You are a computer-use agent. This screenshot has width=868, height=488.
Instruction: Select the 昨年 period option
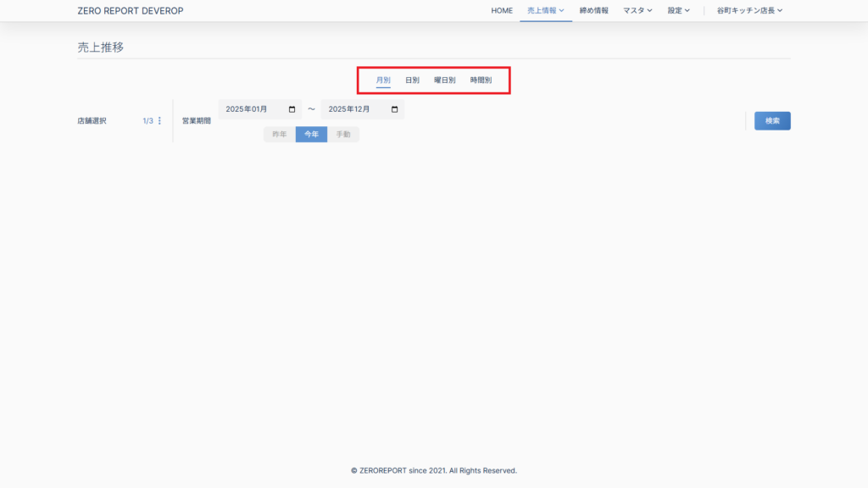pyautogui.click(x=279, y=135)
